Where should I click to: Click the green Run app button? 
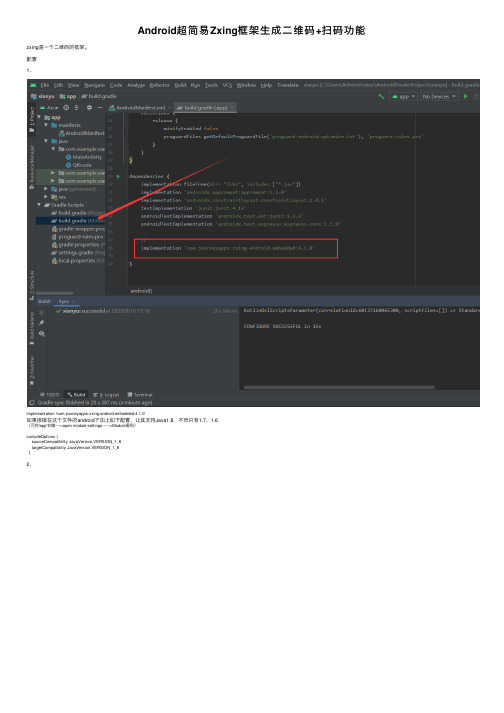[465, 96]
